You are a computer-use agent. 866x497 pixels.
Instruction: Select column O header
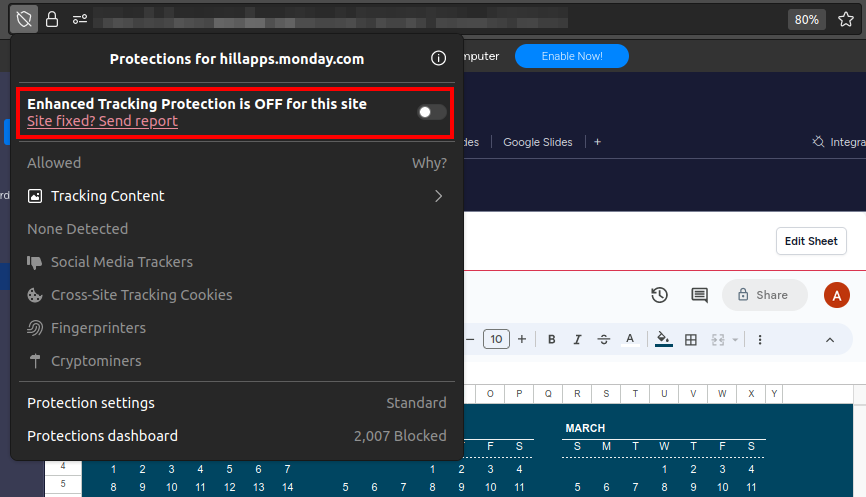point(490,394)
